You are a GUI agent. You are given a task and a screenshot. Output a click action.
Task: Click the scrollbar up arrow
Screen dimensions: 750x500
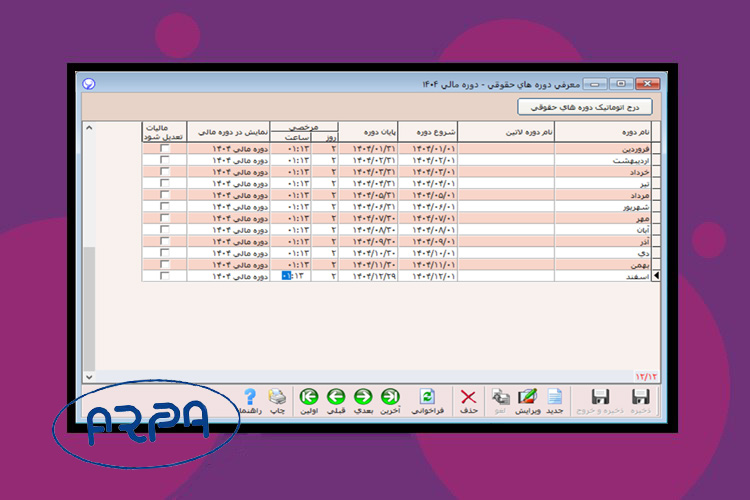89,128
